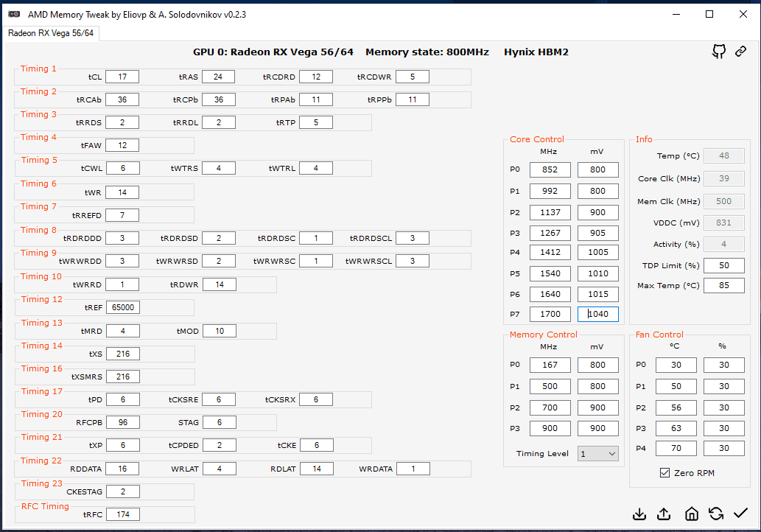
Task: Edit the tRRDS value
Action: click(x=122, y=122)
